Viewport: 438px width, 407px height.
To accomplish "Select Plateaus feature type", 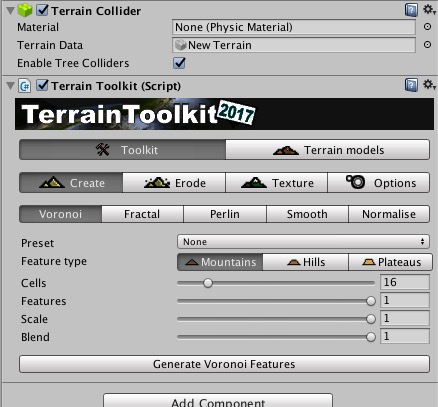I will pyautogui.click(x=391, y=262).
